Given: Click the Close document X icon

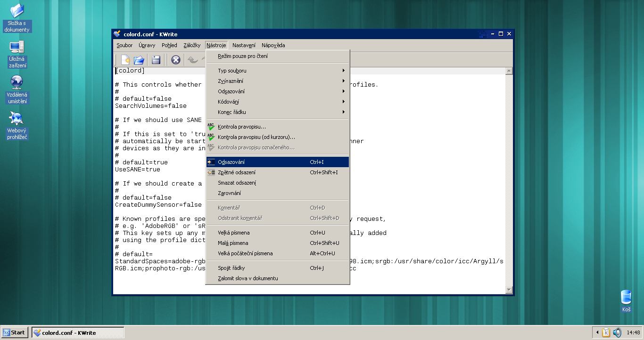Looking at the screenshot, I should point(175,60).
